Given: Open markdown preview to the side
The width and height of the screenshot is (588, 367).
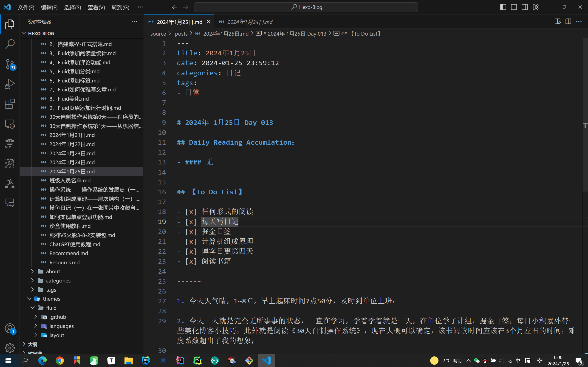Looking at the screenshot, I should click(557, 22).
